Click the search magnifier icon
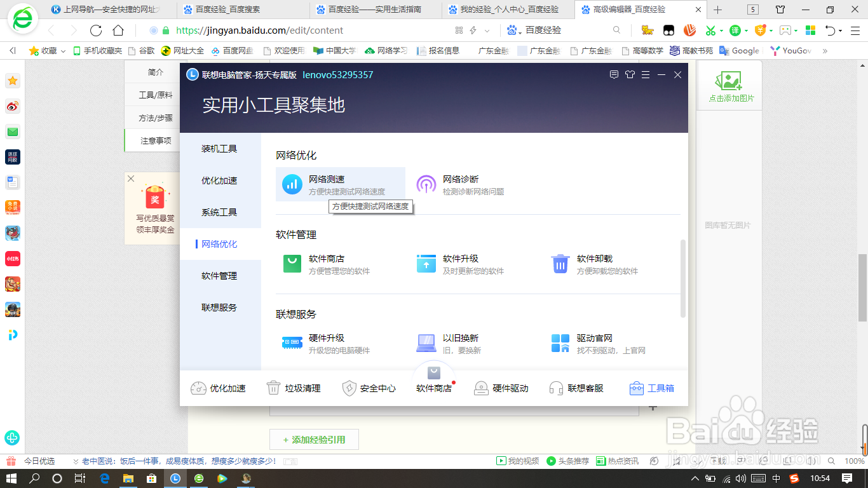Viewport: 868px width, 488px height. (616, 30)
